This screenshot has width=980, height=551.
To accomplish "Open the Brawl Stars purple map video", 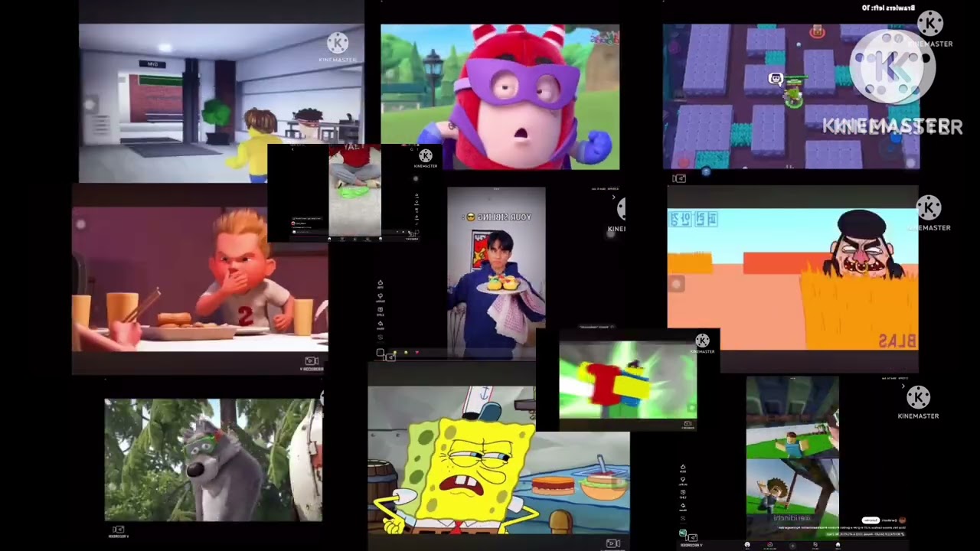I will click(x=791, y=96).
